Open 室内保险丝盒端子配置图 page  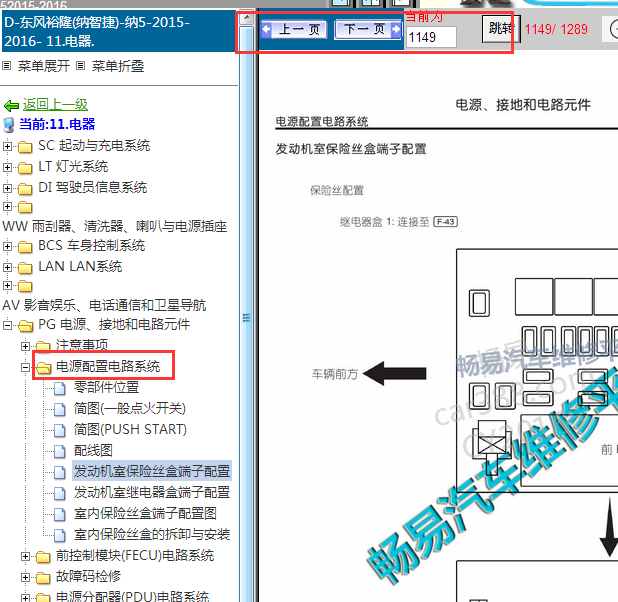pos(145,513)
